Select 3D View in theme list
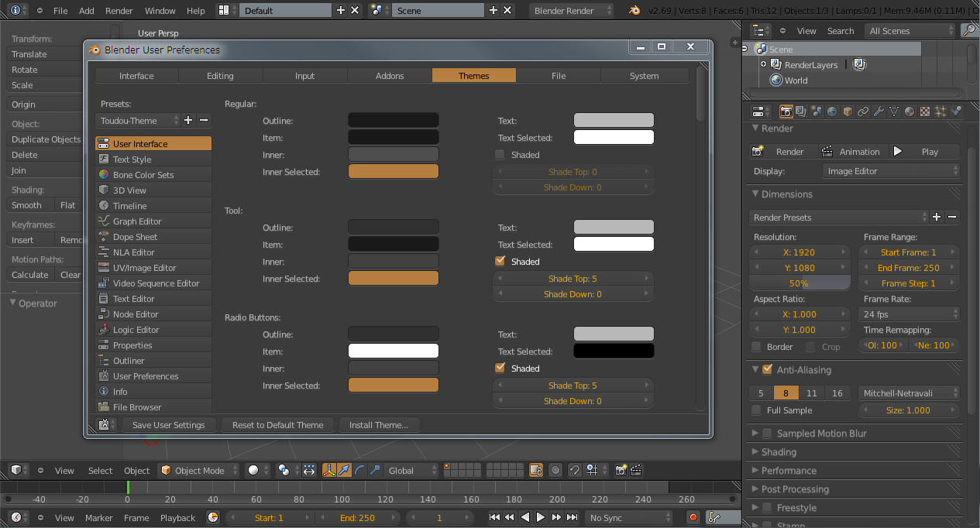980x528 pixels. (153, 190)
